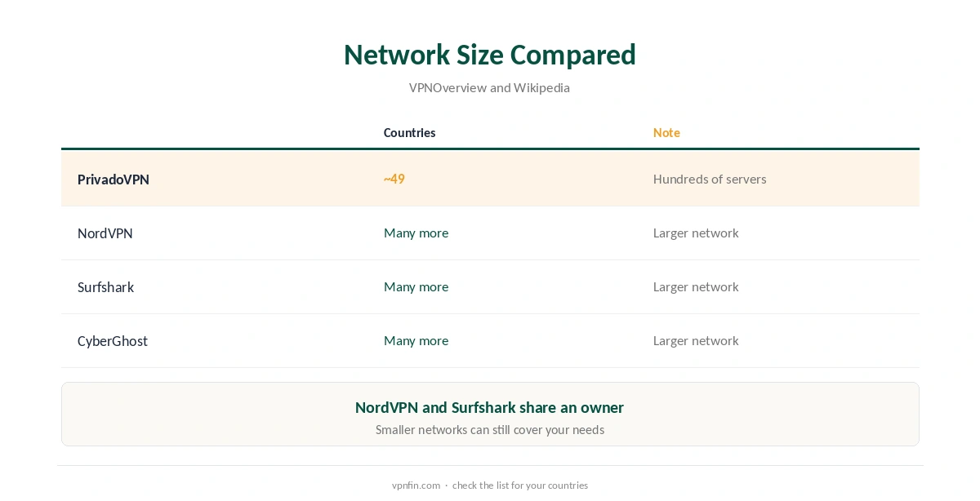Click Larger network in the NordVPN row
980x501 pixels.
click(x=696, y=233)
